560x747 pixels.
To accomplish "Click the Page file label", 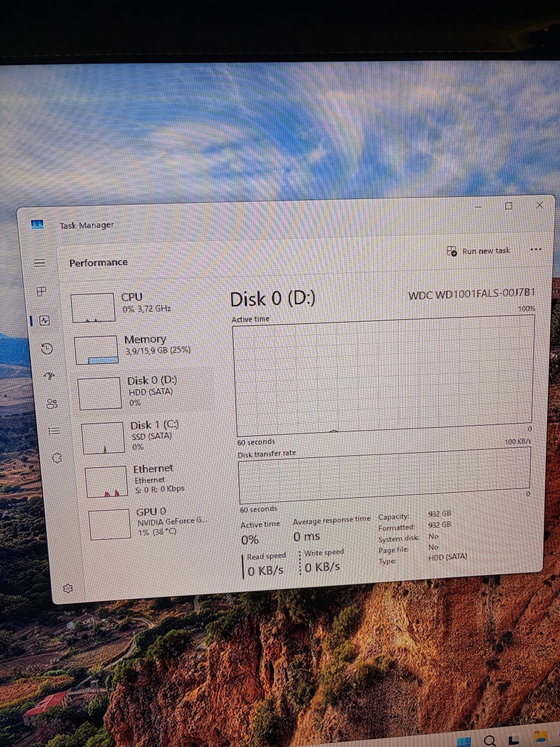I will click(394, 550).
